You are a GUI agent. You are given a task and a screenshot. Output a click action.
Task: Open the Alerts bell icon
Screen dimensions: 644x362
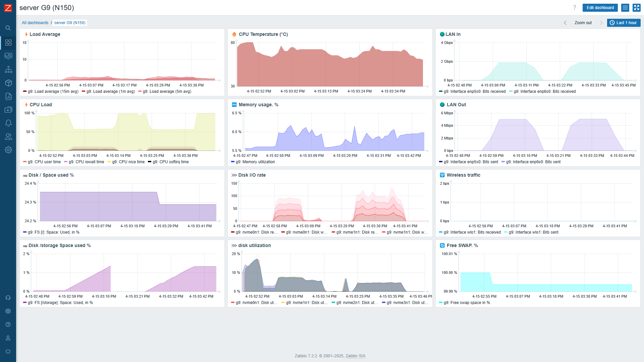(8, 123)
